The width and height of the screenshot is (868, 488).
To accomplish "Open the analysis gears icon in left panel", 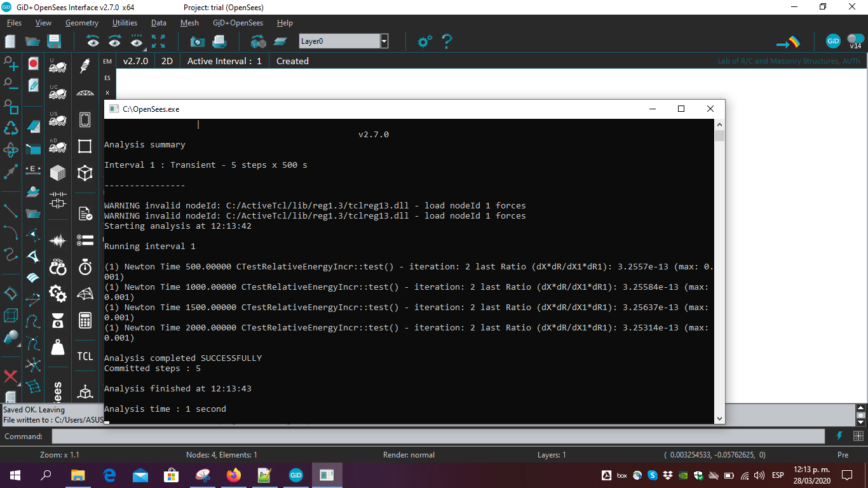I will pos(57,294).
